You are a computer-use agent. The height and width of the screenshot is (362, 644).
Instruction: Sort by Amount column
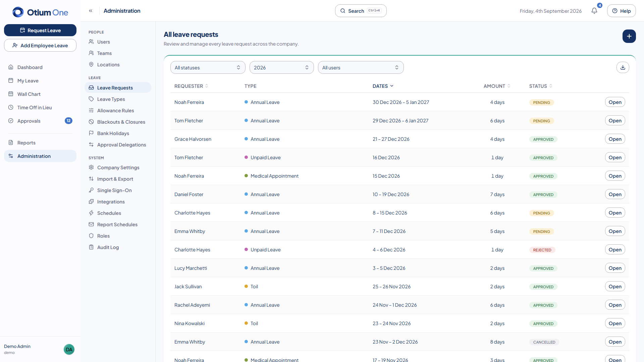click(x=497, y=86)
